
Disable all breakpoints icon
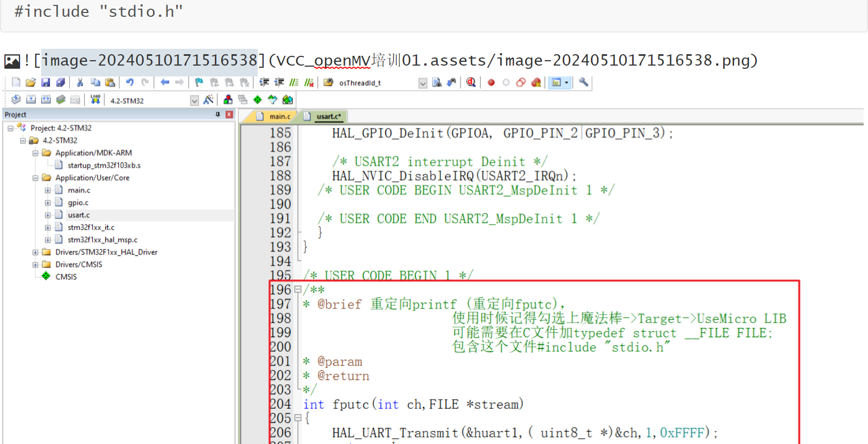click(521, 82)
